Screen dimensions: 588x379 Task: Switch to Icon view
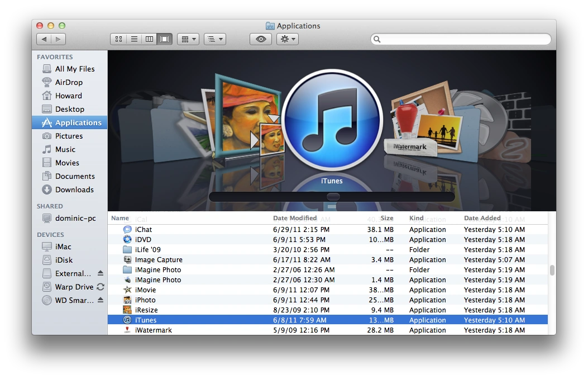[x=118, y=39]
